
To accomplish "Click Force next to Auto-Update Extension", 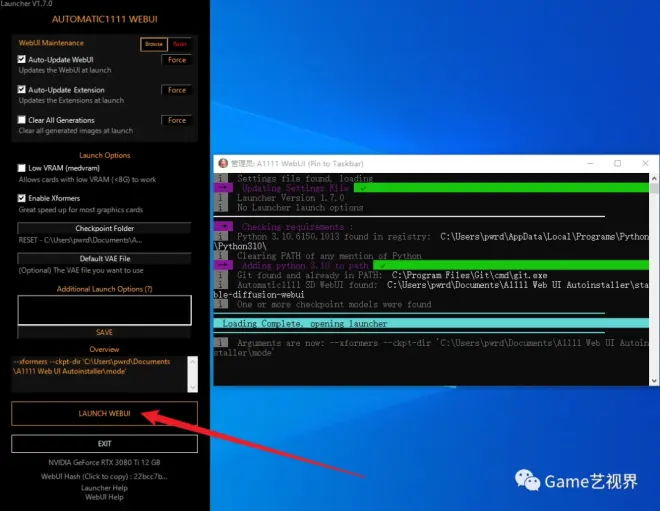I will pos(176,90).
